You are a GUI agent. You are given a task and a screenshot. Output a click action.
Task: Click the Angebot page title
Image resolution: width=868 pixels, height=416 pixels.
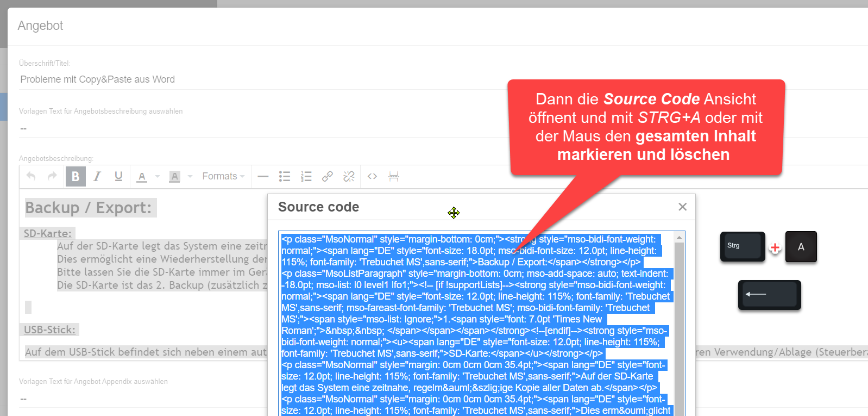40,26
